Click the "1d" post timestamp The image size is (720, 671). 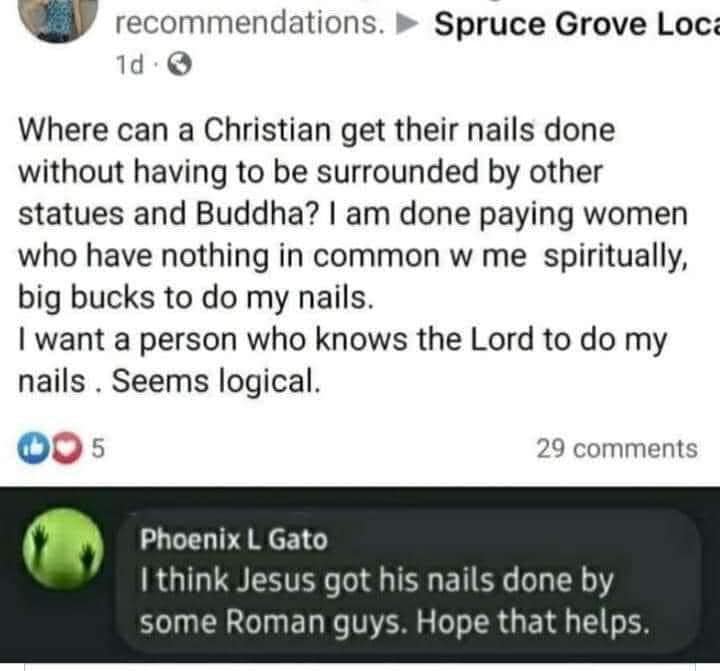tap(129, 68)
